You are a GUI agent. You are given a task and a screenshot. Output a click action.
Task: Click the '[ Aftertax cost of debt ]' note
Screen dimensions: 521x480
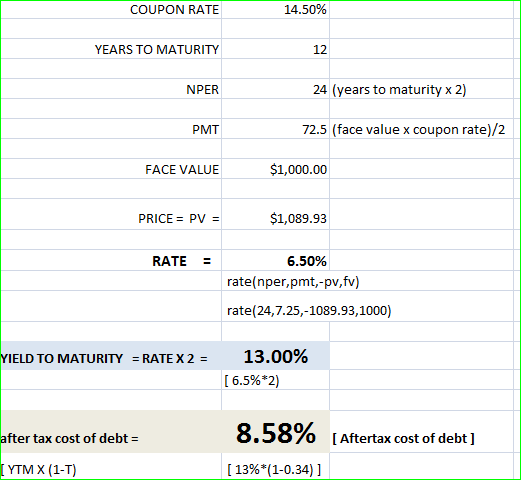tap(403, 438)
